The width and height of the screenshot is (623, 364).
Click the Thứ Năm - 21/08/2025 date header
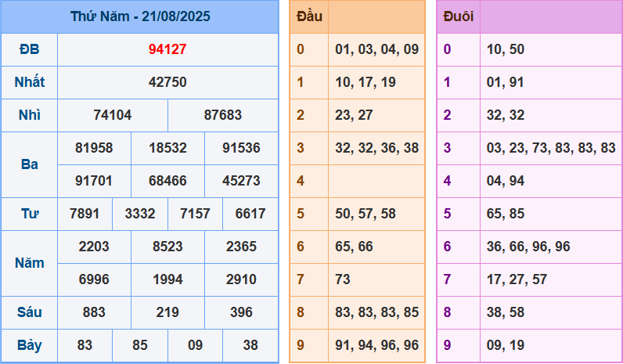tap(140, 16)
